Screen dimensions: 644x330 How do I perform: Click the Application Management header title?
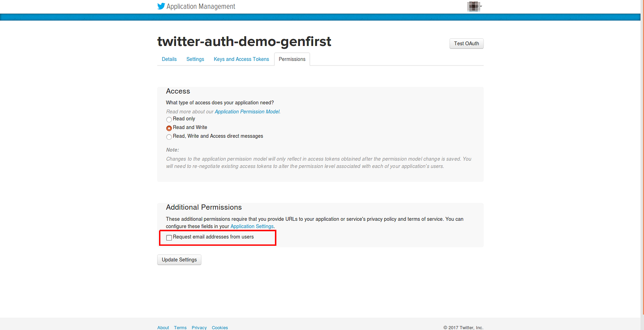coord(201,6)
